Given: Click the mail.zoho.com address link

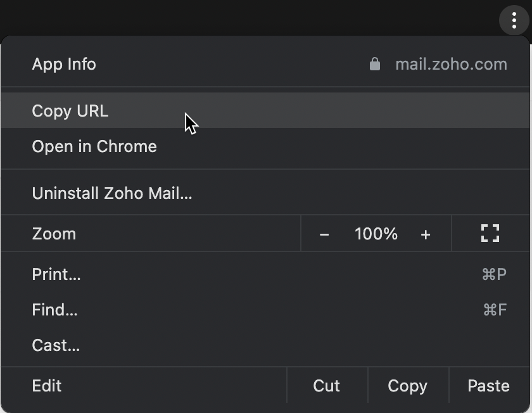Looking at the screenshot, I should pyautogui.click(x=451, y=63).
